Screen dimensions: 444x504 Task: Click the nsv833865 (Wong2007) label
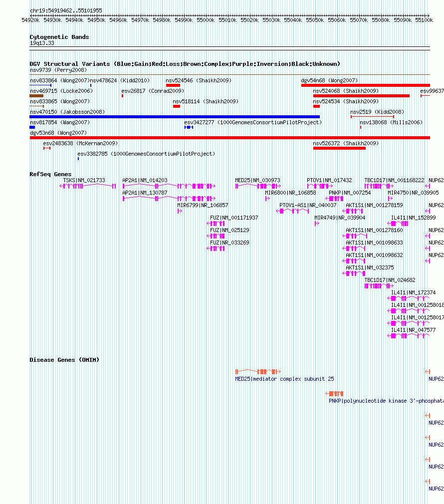coord(60,102)
